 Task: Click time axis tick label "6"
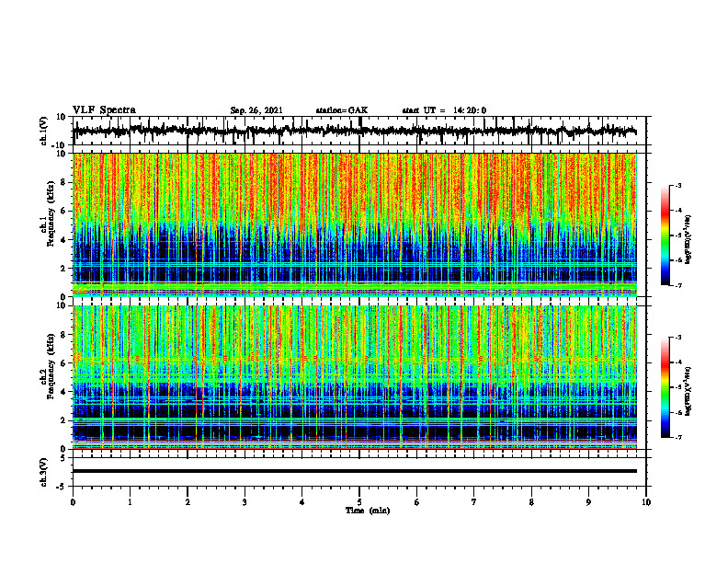417,502
